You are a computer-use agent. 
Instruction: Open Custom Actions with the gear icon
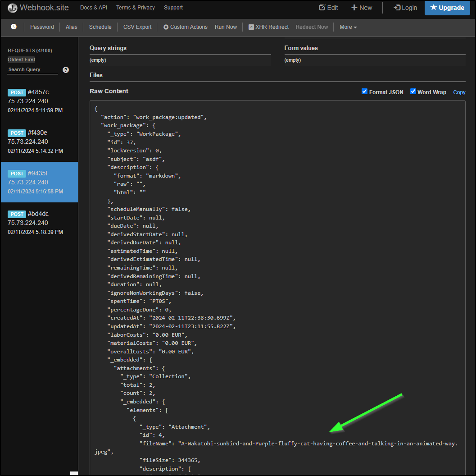pos(185,27)
